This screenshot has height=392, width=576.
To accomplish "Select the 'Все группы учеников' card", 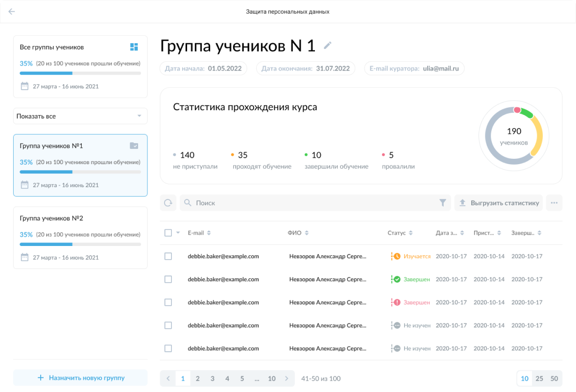I will pyautogui.click(x=80, y=66).
